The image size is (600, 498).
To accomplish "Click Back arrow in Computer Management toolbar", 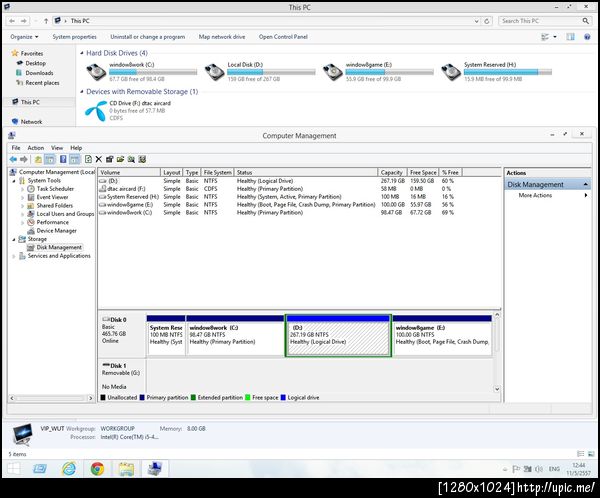I will 13,159.
